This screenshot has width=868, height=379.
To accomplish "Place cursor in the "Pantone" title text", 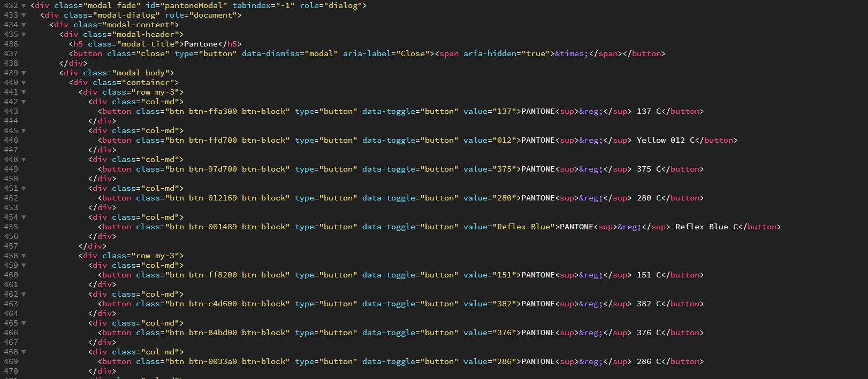I will (201, 44).
